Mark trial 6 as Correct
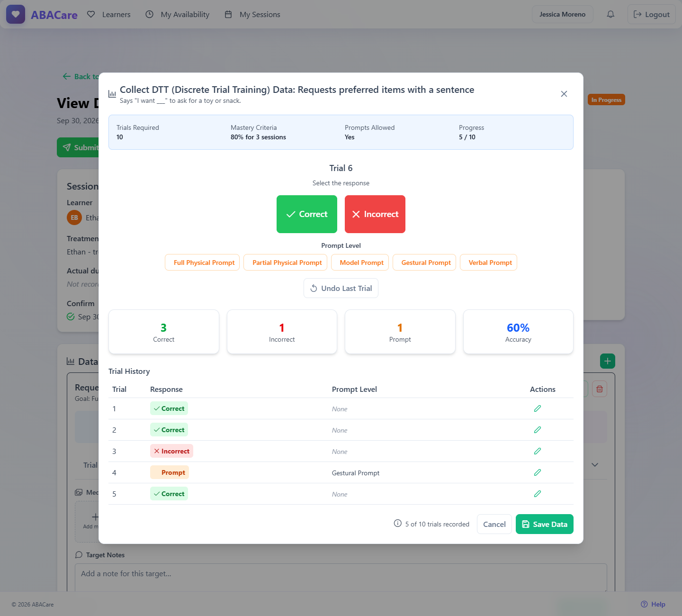Viewport: 682px width, 616px height. click(x=307, y=214)
